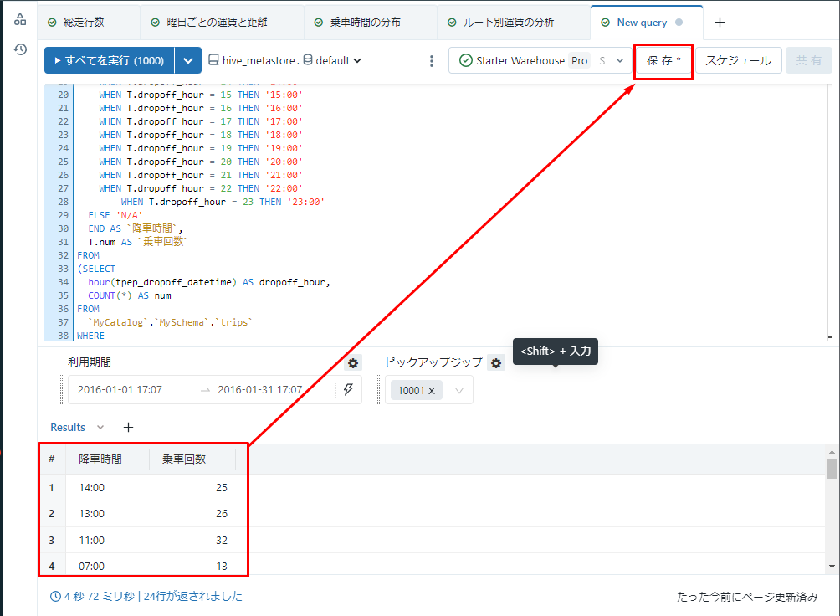Open the shapes icon in left sidebar
This screenshot has width=840, height=616.
click(x=20, y=19)
